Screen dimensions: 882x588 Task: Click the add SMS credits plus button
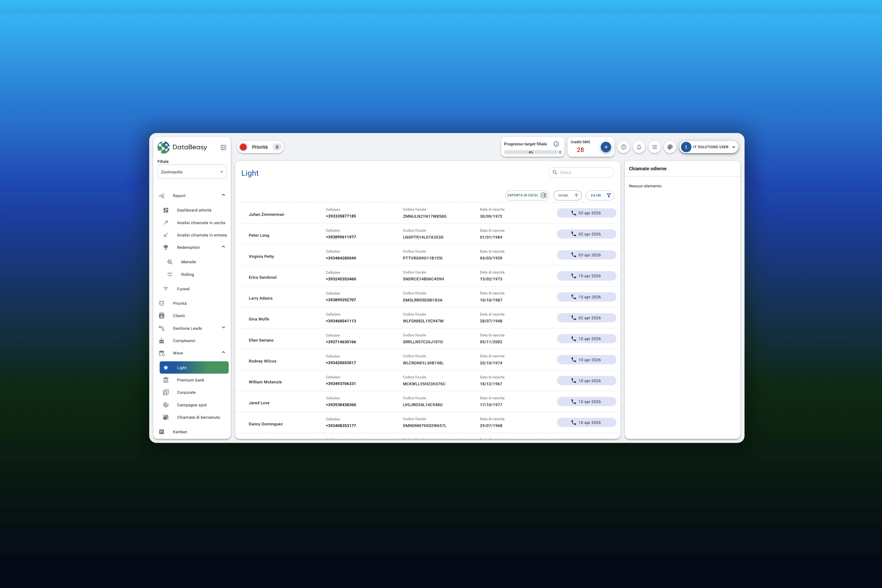(606, 147)
